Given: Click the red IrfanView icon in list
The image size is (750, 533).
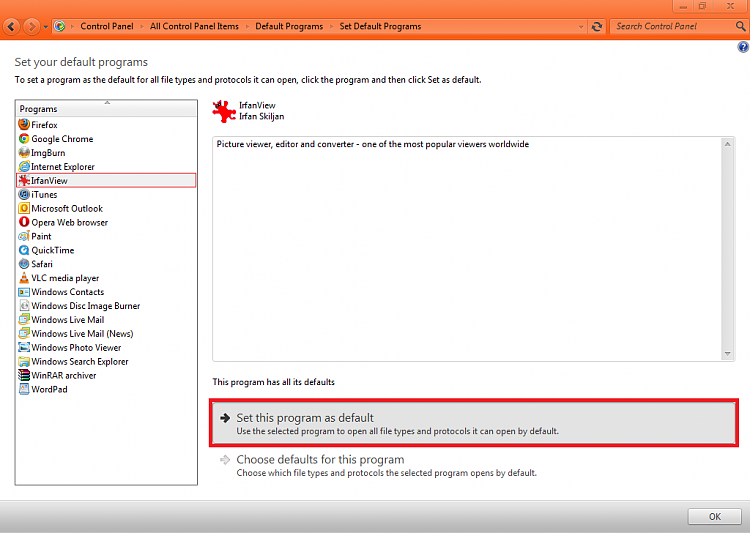Looking at the screenshot, I should (x=24, y=180).
